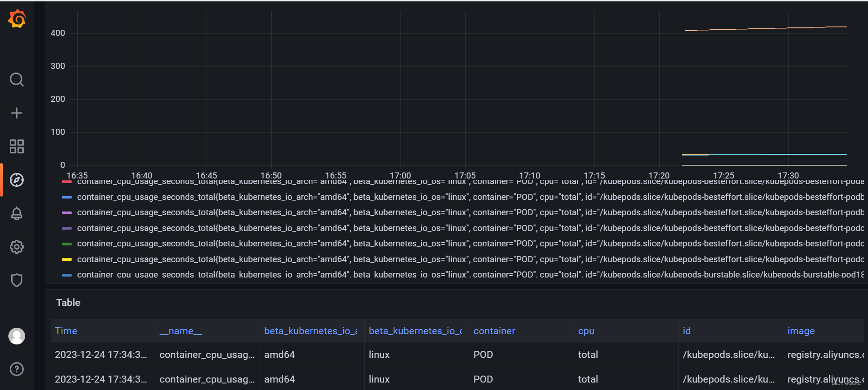Open the Search dashboards icon
868x390 pixels.
(x=17, y=79)
